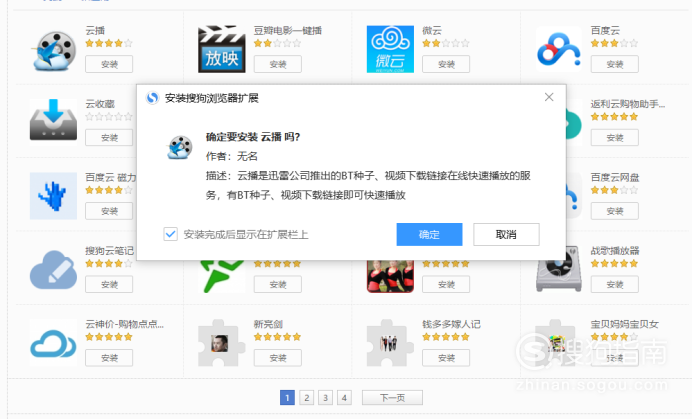This screenshot has height=419, width=692.
Task: Install the dancers photo extension
Action: tap(446, 284)
